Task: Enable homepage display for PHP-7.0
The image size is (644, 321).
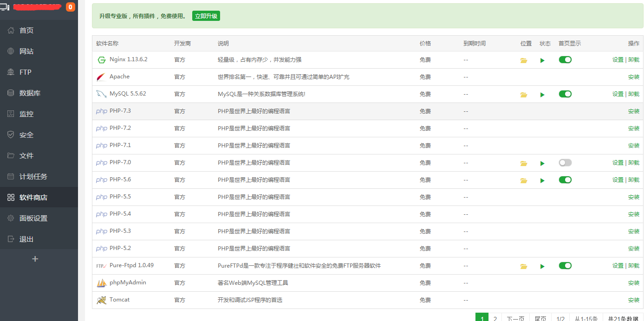Action: pyautogui.click(x=565, y=162)
